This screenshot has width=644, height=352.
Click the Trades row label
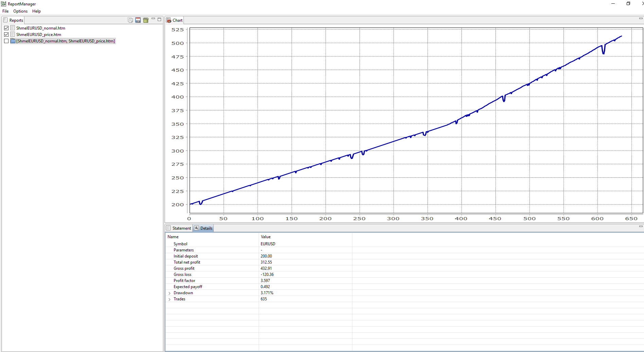pos(179,299)
